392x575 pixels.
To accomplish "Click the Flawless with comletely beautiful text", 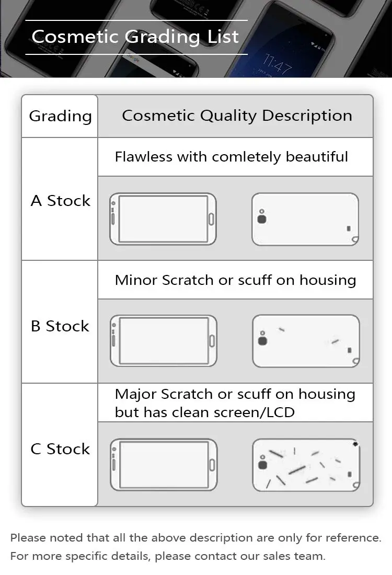I will click(232, 157).
